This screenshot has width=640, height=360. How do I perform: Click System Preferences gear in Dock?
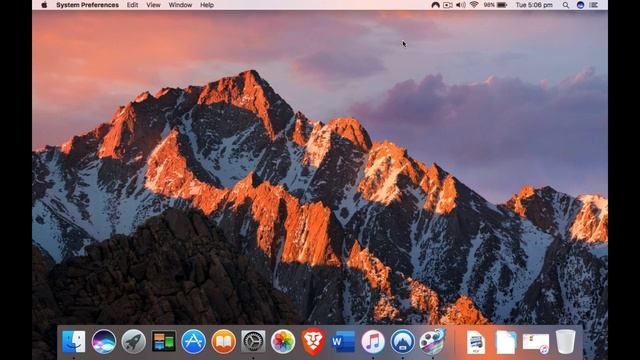click(253, 341)
